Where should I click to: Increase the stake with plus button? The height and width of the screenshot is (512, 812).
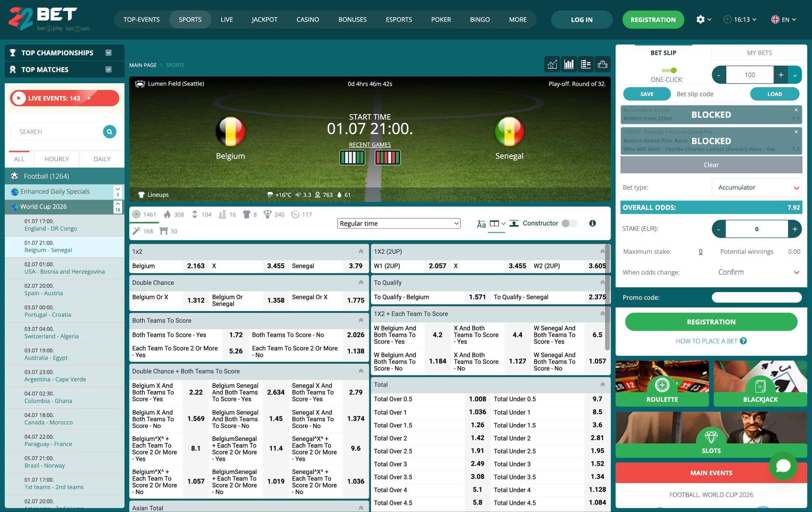(x=795, y=229)
